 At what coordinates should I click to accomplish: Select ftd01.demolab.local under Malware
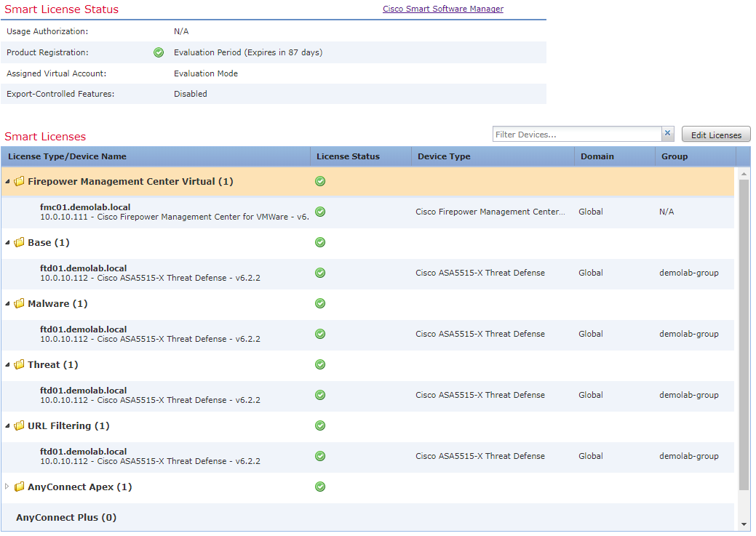tap(367, 334)
